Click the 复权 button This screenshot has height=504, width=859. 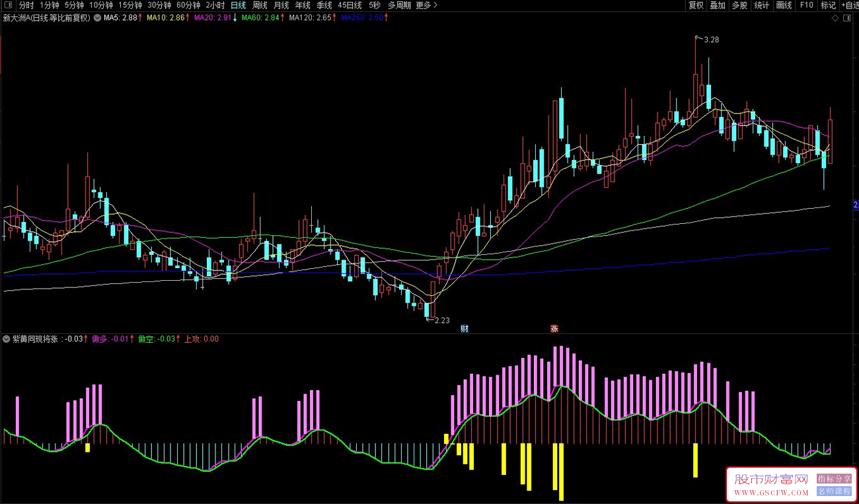[x=696, y=5]
